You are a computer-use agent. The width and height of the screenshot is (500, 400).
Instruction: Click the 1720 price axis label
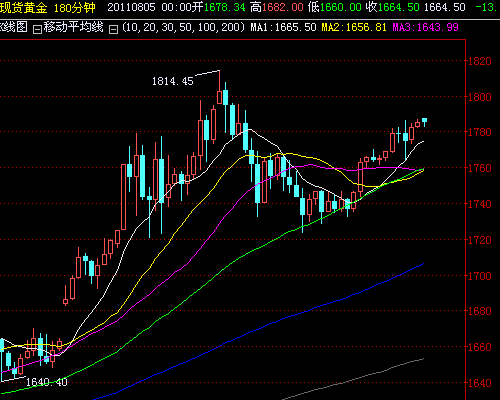(480, 240)
